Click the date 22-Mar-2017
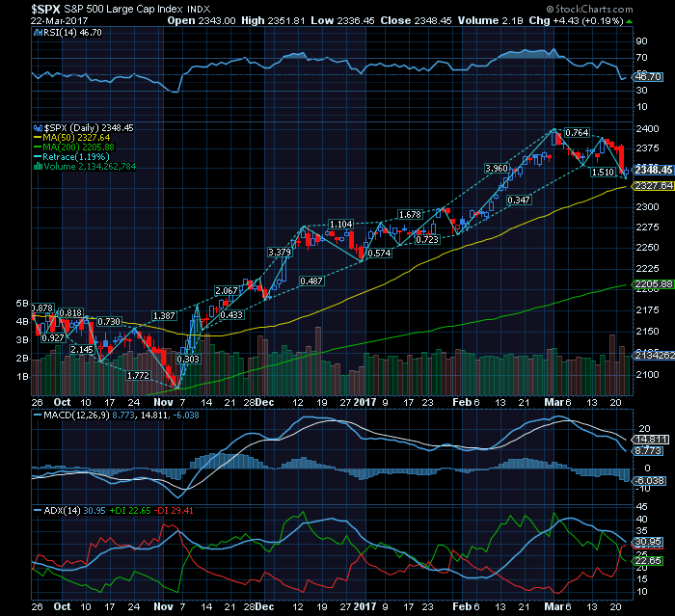Image resolution: width=675 pixels, height=616 pixels. [60, 20]
